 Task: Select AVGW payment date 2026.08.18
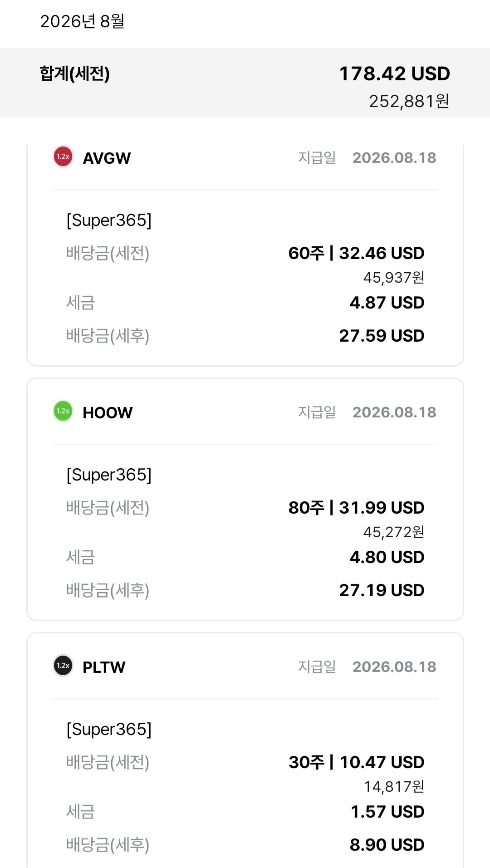pos(394,157)
